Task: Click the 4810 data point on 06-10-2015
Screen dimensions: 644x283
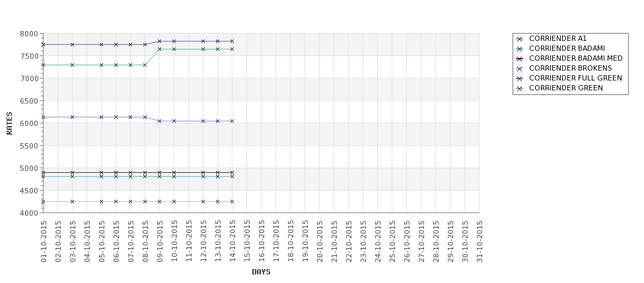Action: pyautogui.click(x=116, y=176)
